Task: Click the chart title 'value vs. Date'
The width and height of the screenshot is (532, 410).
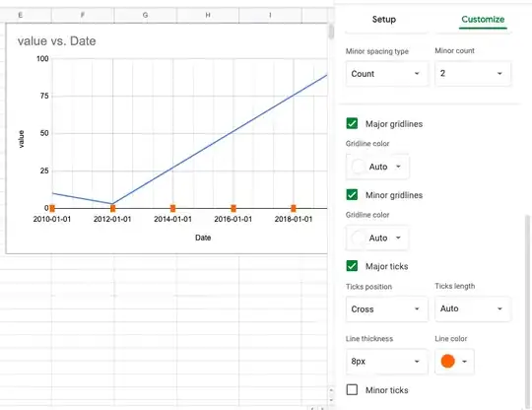Action: (57, 41)
